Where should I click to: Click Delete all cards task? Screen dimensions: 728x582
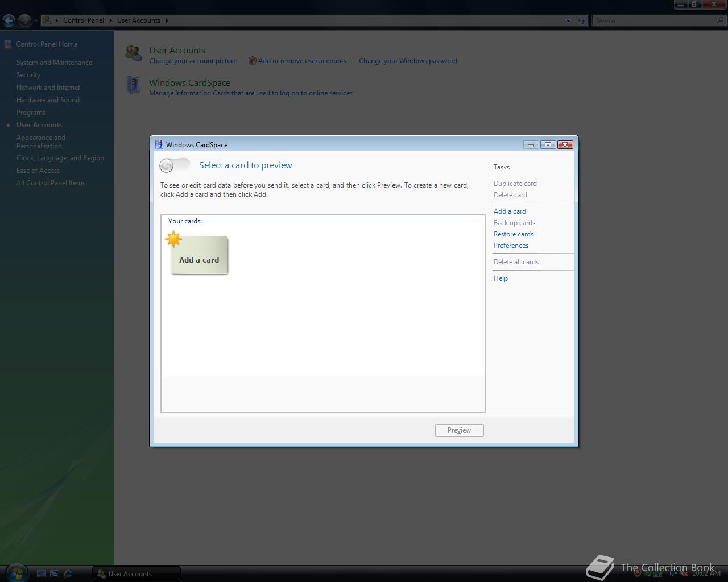(516, 262)
